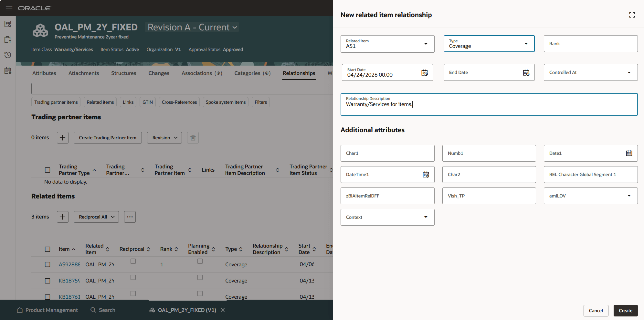Screen dimensions: 644x320
Task: Sort the Rank column
Action: point(176,249)
